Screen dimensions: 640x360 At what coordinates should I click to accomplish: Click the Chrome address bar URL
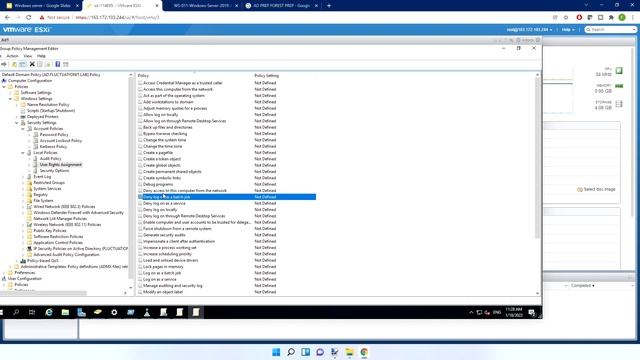coord(118,18)
